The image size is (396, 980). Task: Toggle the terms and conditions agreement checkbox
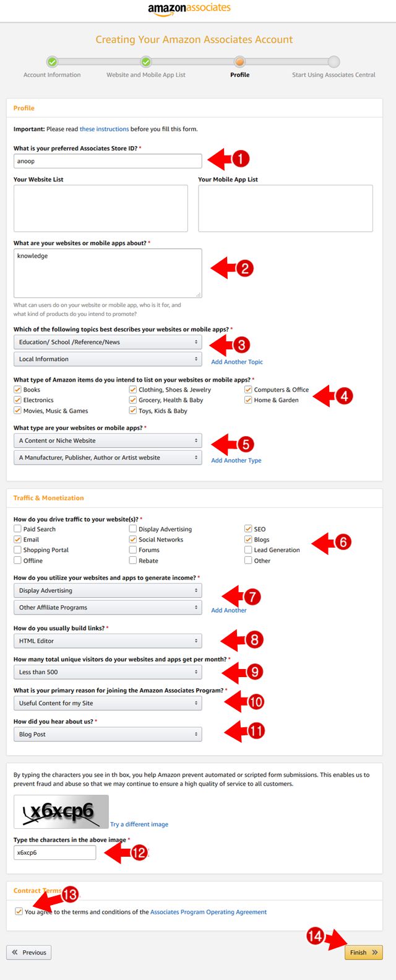pos(19,911)
